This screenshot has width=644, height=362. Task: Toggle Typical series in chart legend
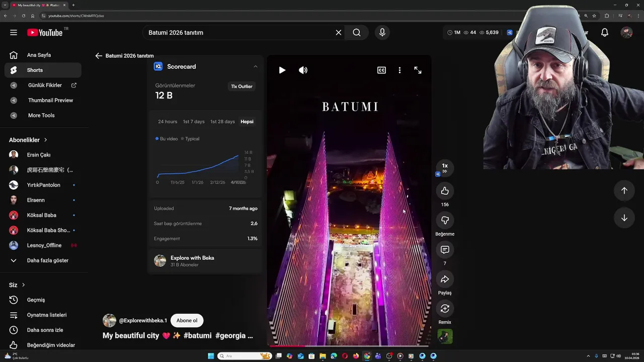[x=190, y=139]
